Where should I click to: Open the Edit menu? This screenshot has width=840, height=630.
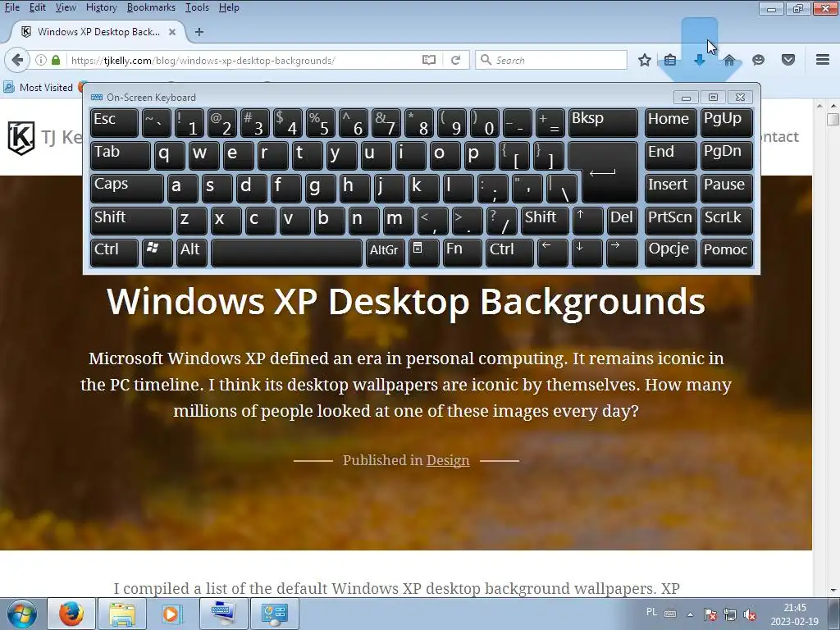[x=37, y=7]
